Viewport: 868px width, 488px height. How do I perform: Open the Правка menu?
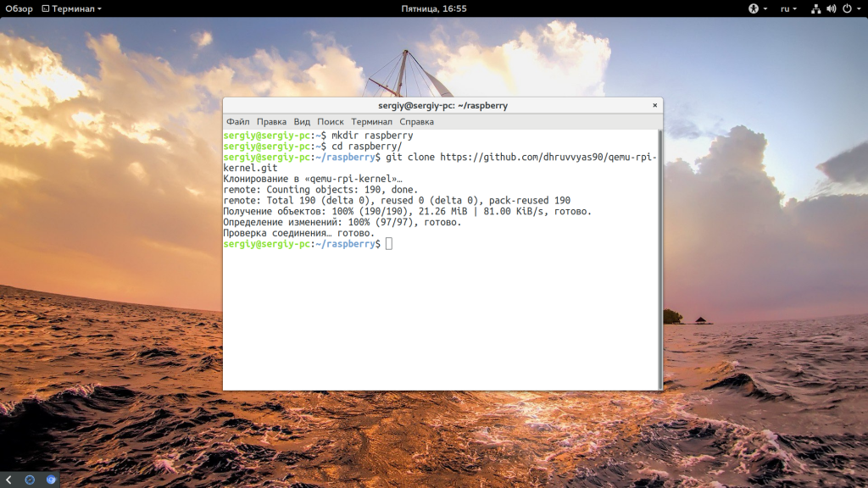(271, 122)
